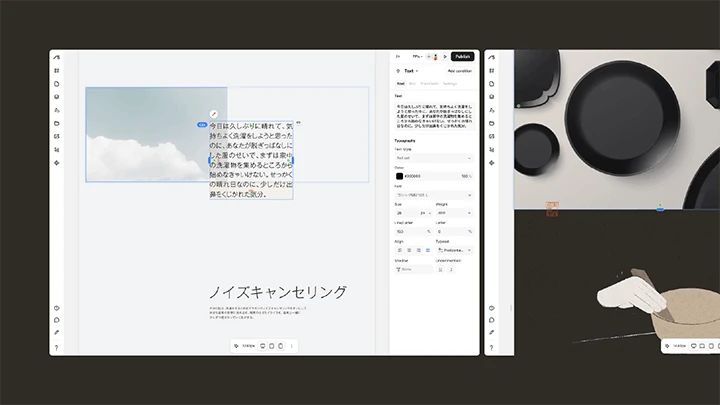Image resolution: width=720 pixels, height=405 pixels.
Task: Open the three-dot more menu in bottom toolbar
Action: coord(292,346)
